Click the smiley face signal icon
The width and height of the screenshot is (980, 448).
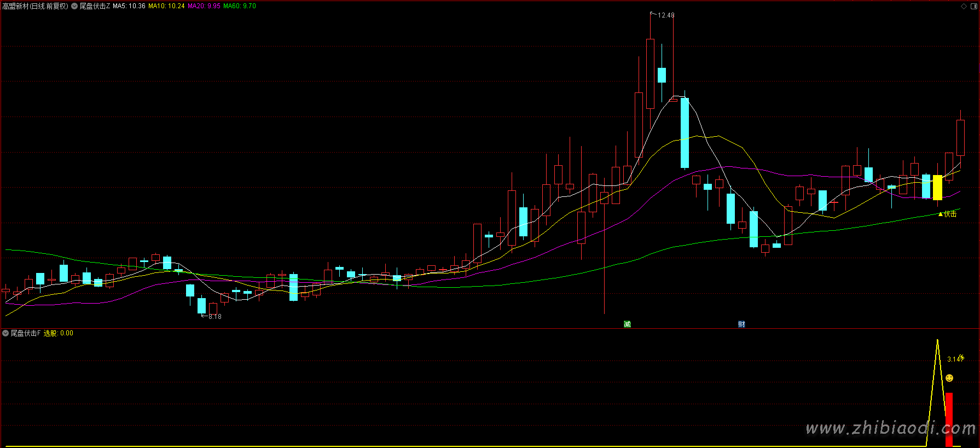pos(949,378)
